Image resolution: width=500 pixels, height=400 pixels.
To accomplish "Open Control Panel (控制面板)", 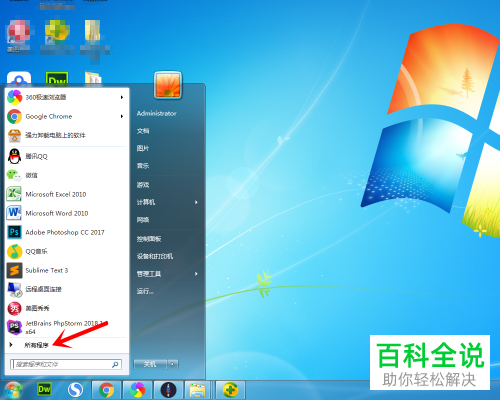I will pos(149,239).
